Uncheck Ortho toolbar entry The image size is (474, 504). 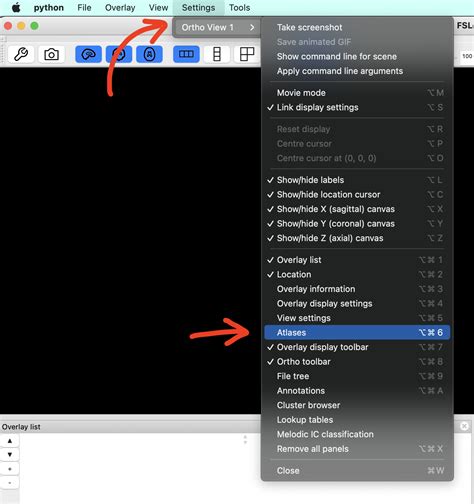click(357, 362)
